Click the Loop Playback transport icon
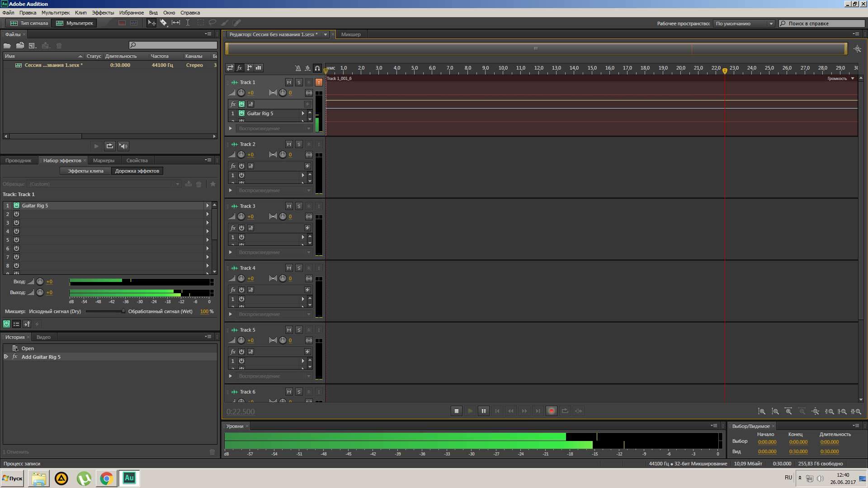This screenshot has width=868, height=488. click(x=565, y=411)
